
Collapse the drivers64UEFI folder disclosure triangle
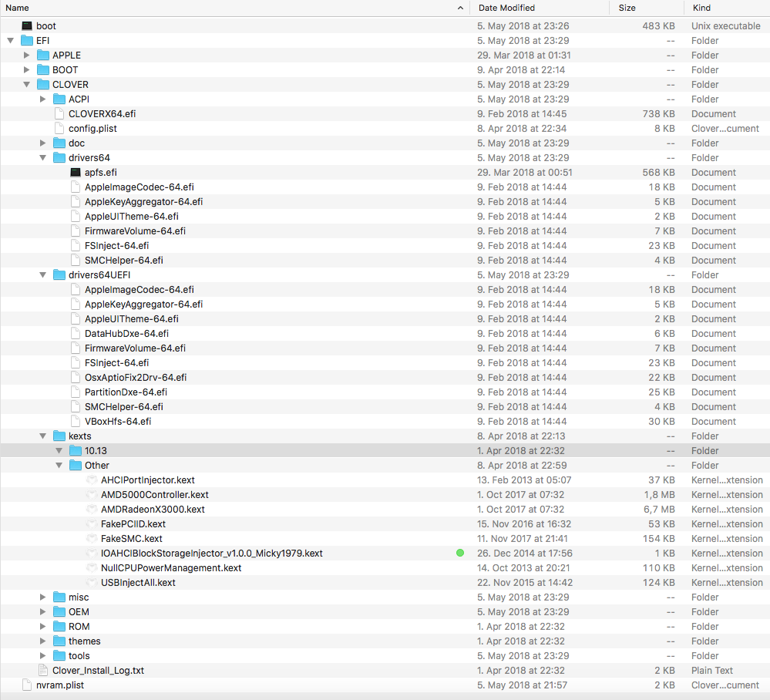point(42,275)
